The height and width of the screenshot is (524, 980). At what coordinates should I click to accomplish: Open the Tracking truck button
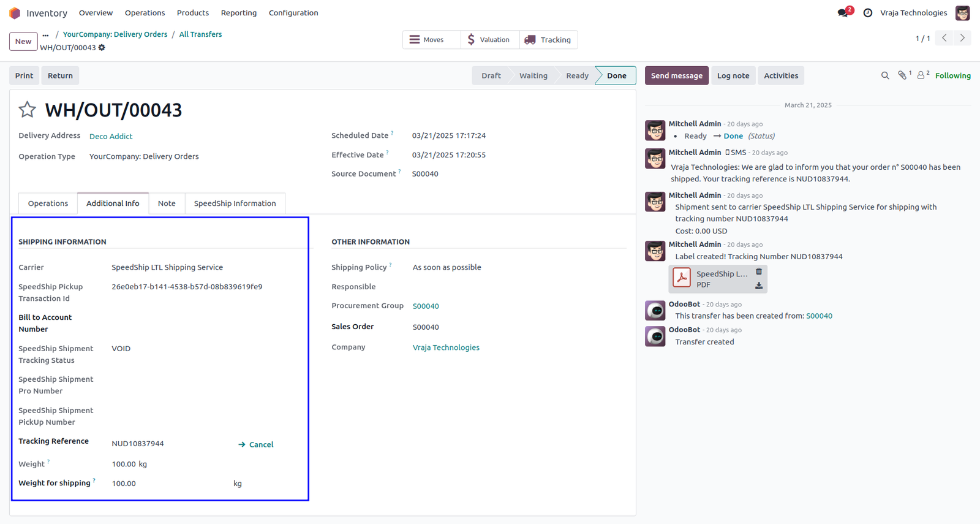[548, 40]
